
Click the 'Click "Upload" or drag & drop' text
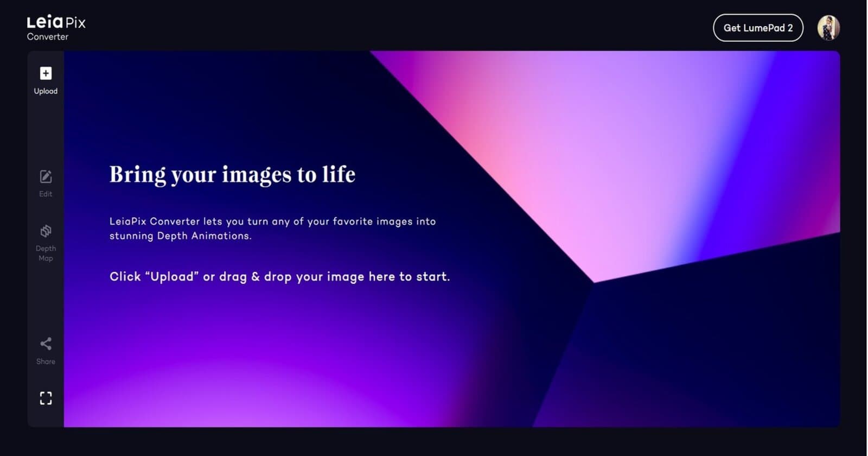coord(279,276)
